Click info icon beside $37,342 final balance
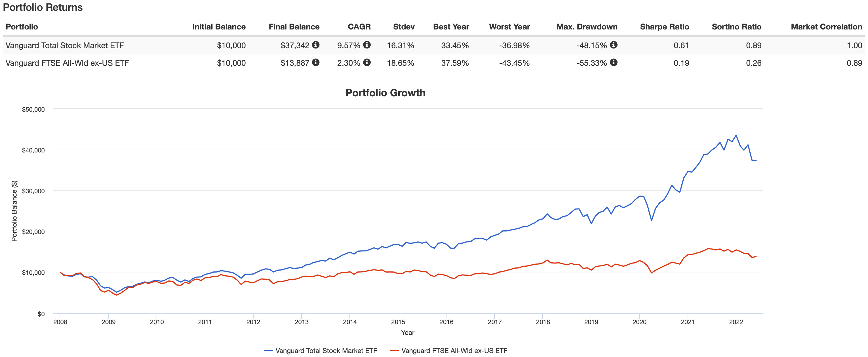Viewport: 868px width, 357px height. pyautogui.click(x=315, y=45)
